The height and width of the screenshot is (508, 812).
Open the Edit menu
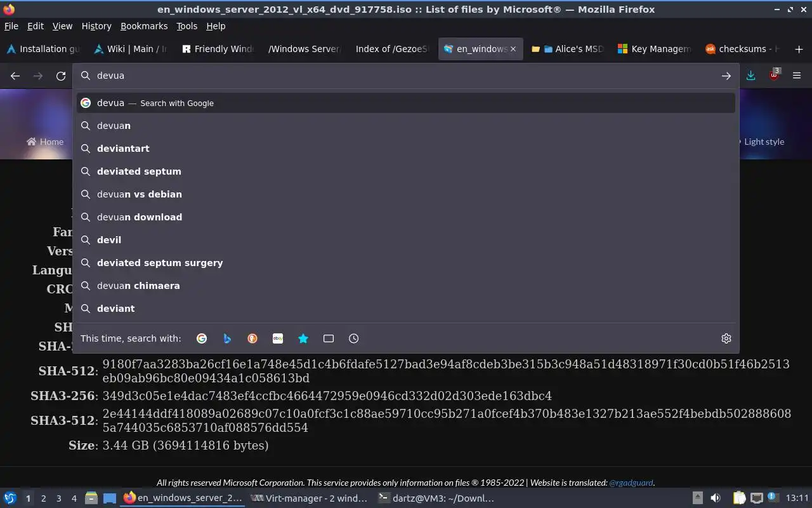coord(36,26)
